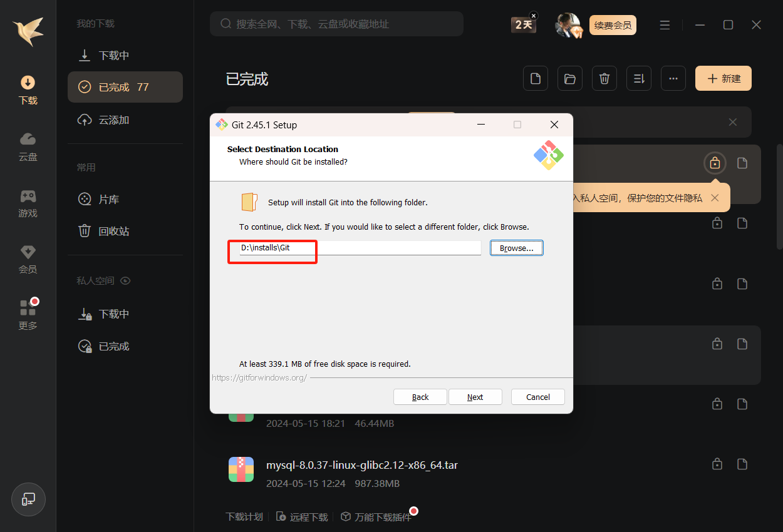Open 万能下载插件 plugin link

pos(376,517)
